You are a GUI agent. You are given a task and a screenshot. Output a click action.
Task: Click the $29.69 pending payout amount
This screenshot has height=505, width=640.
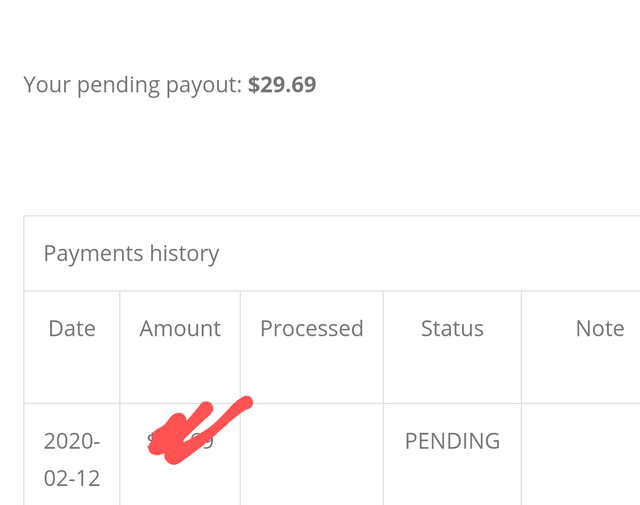coord(282,85)
